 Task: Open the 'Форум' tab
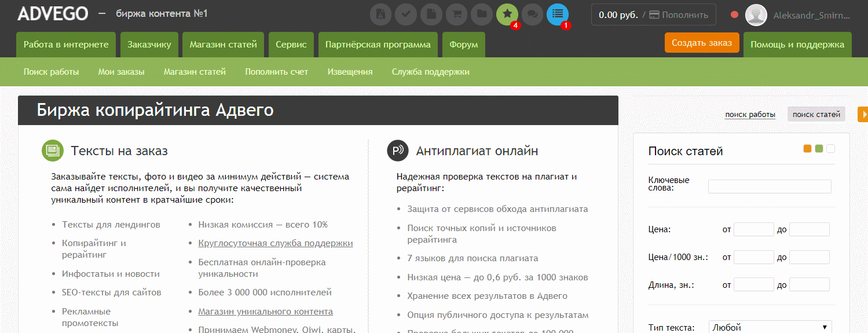[x=464, y=45]
